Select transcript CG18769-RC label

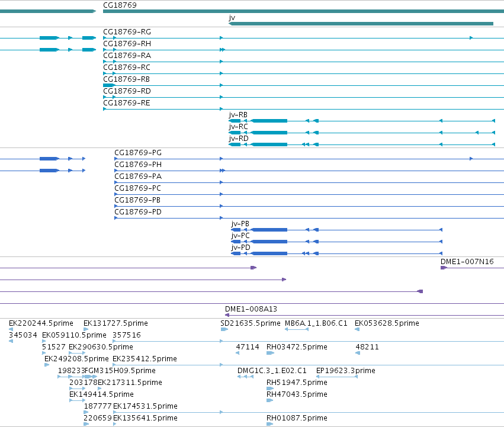click(127, 68)
